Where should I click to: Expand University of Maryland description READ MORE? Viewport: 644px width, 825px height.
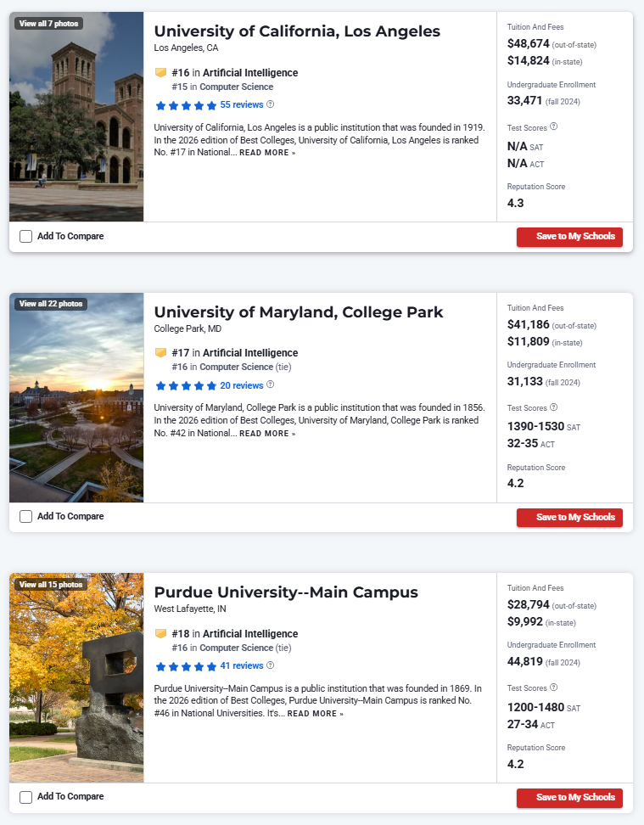click(x=267, y=434)
